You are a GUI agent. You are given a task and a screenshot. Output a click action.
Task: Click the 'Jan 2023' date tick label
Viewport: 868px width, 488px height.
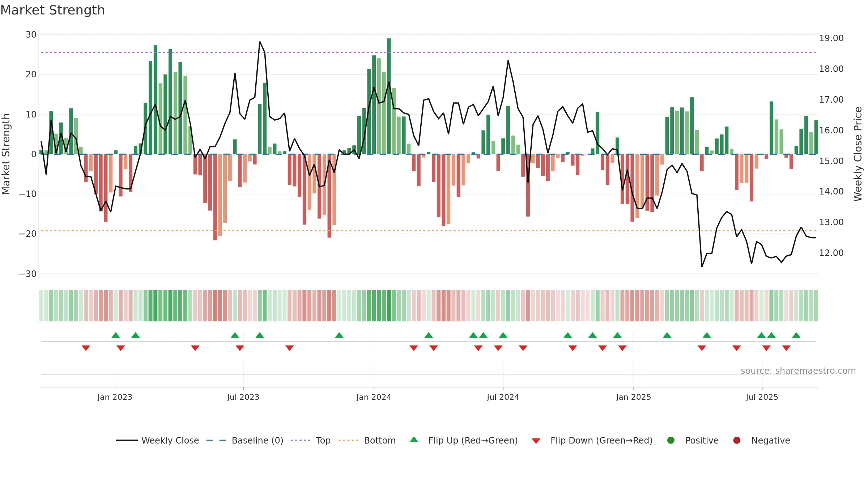point(115,397)
